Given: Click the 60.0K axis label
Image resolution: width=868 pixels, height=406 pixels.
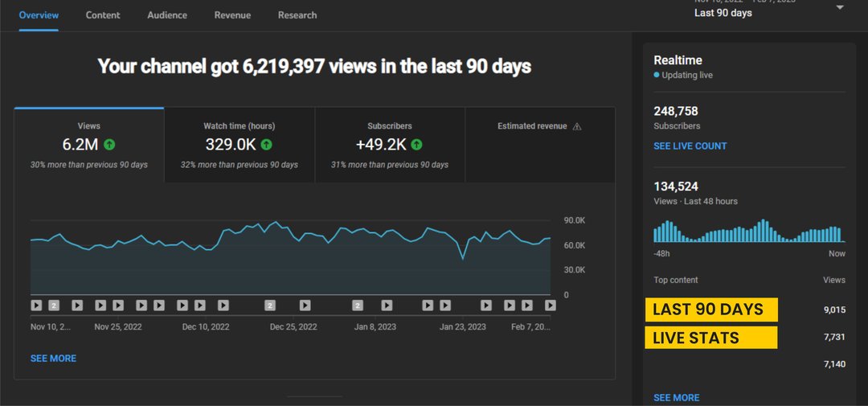Looking at the screenshot, I should click(574, 245).
